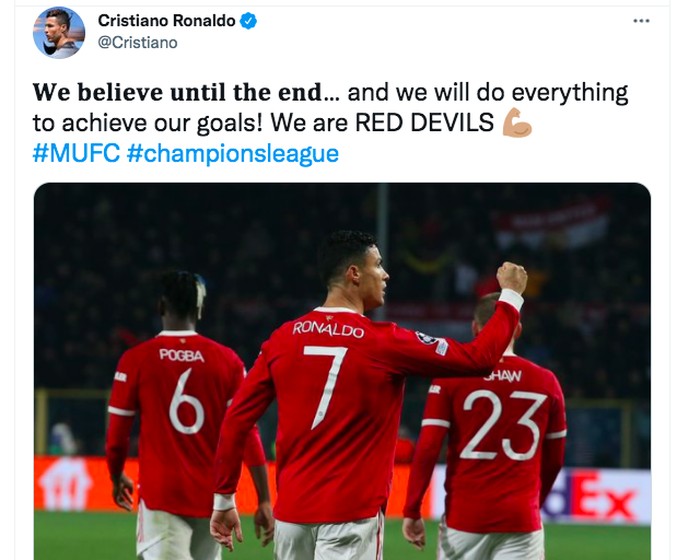The width and height of the screenshot is (700, 560).
Task: Click the Champions League sleeve badge on Ronaldo's shirt
Action: (426, 338)
